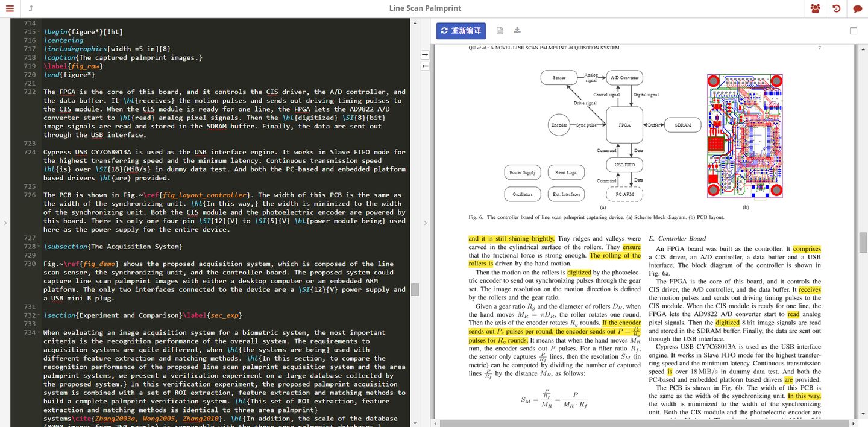
Task: Open the chat bubble icon
Action: pyautogui.click(x=857, y=8)
